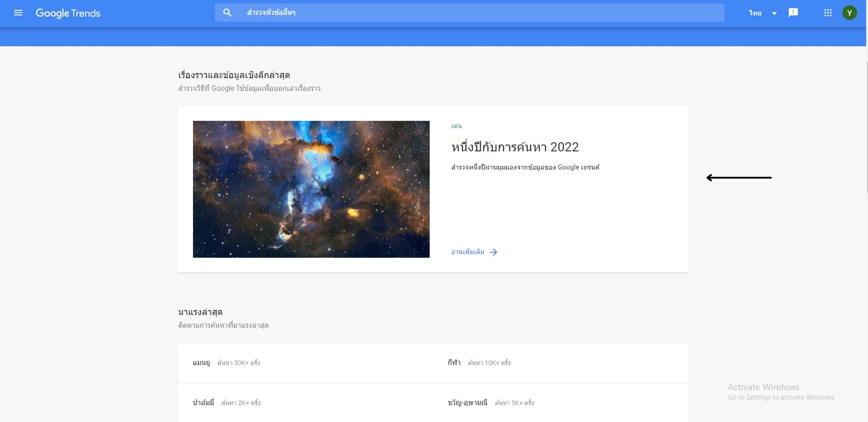Open the หนึ่งปีกับการค้นหา 2022 story
Screen dimensions: 868x422
(x=514, y=146)
